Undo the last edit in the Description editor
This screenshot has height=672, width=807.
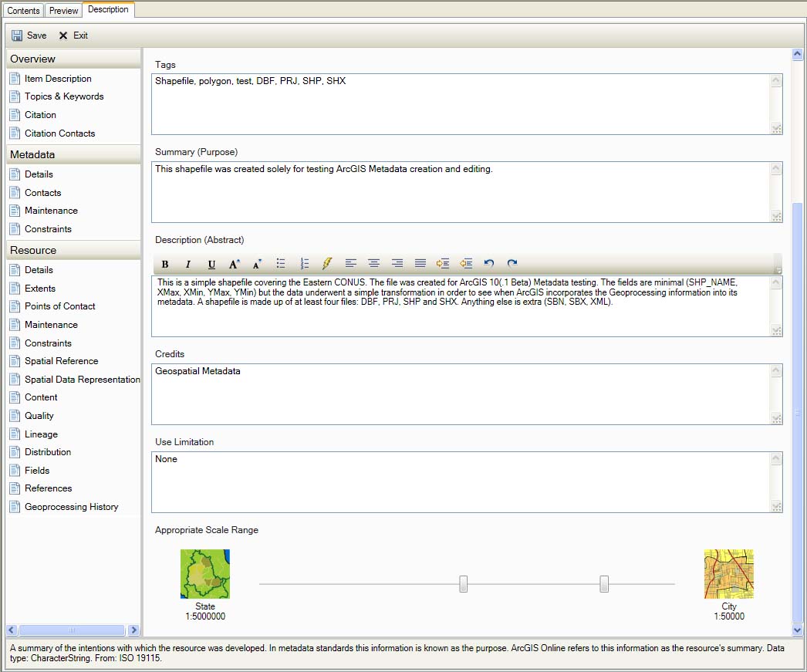[x=488, y=263]
